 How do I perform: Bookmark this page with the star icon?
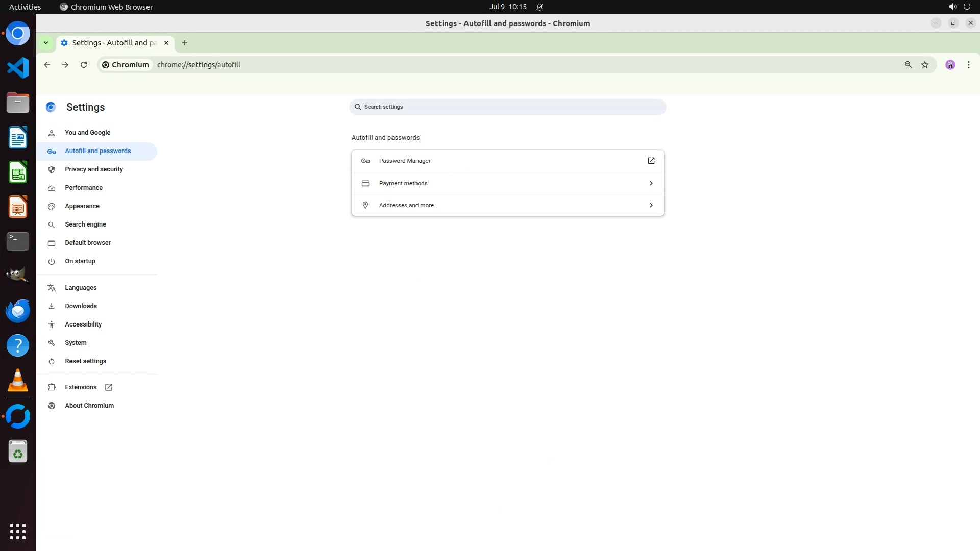pos(925,65)
